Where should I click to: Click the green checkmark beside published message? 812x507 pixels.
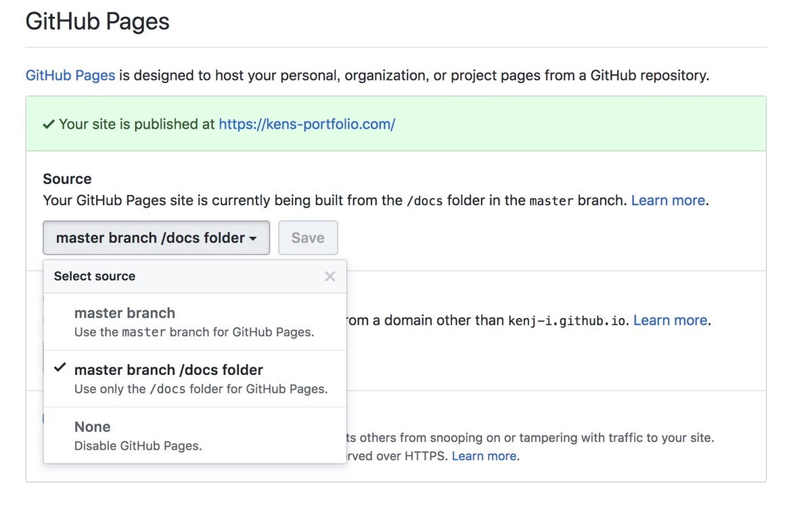tap(49, 125)
